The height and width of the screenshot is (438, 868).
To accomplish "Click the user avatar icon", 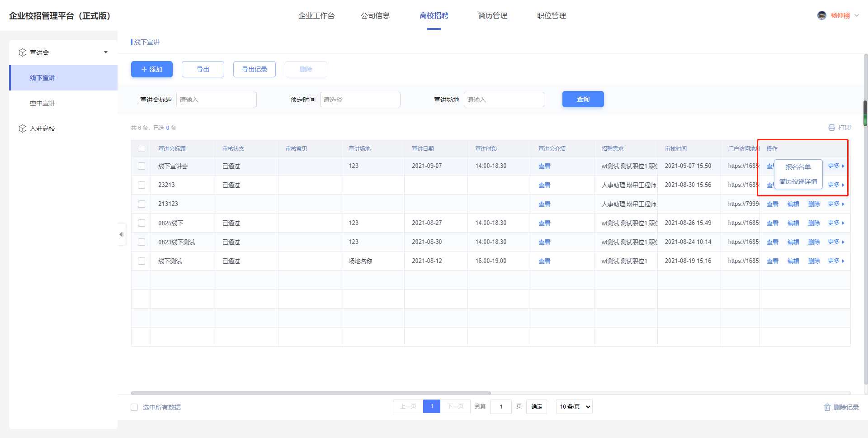I will [821, 15].
